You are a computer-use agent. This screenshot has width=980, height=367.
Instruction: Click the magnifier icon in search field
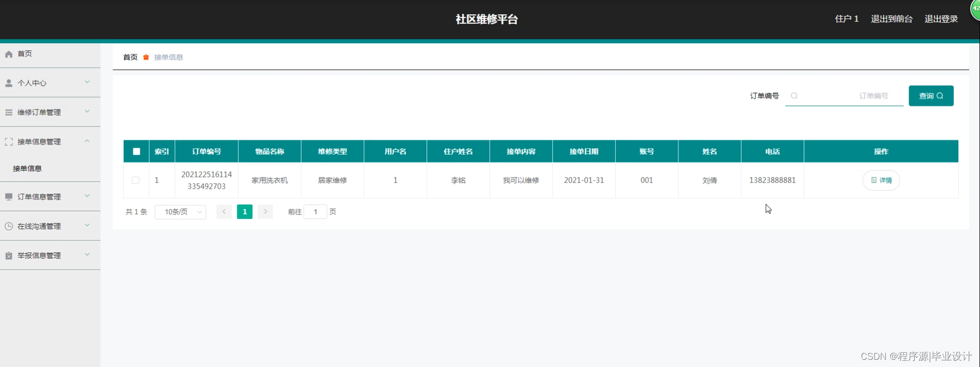pos(794,96)
